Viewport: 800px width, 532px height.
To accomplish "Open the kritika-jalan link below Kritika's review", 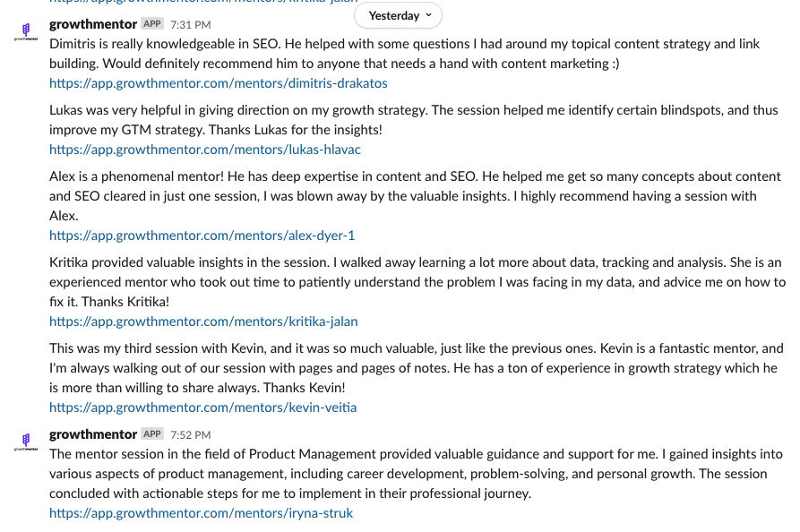I will click(203, 322).
